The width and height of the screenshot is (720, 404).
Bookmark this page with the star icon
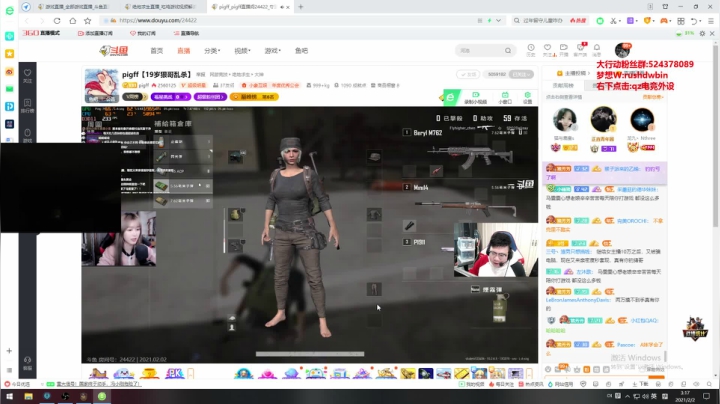(88, 21)
